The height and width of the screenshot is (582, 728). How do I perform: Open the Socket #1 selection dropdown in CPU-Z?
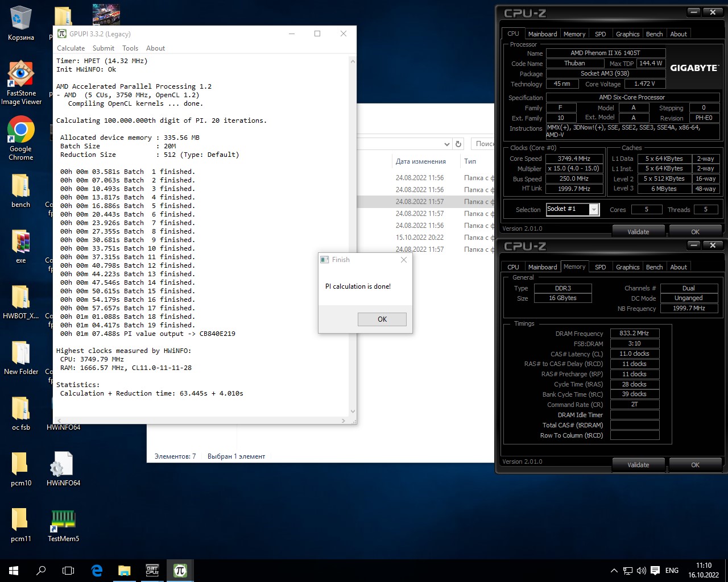click(x=594, y=209)
